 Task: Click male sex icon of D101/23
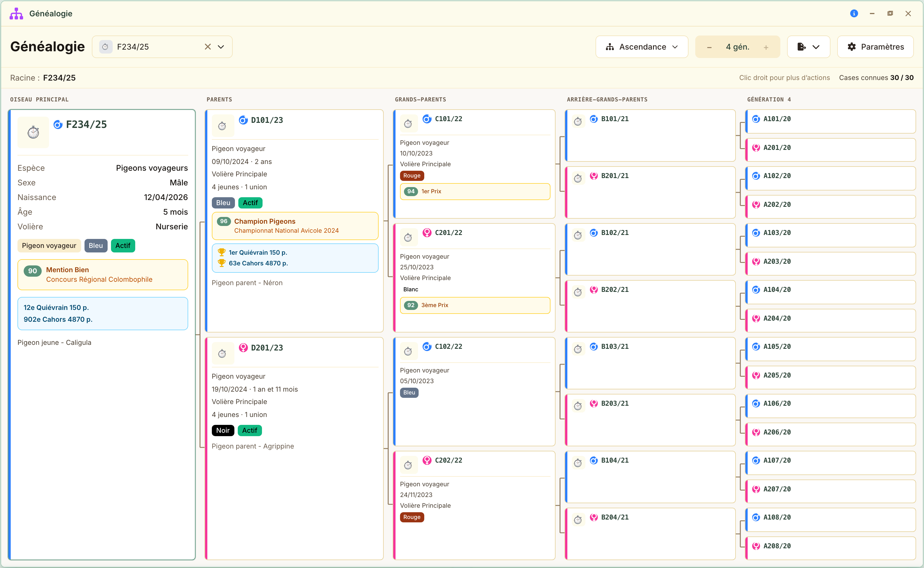tap(243, 120)
